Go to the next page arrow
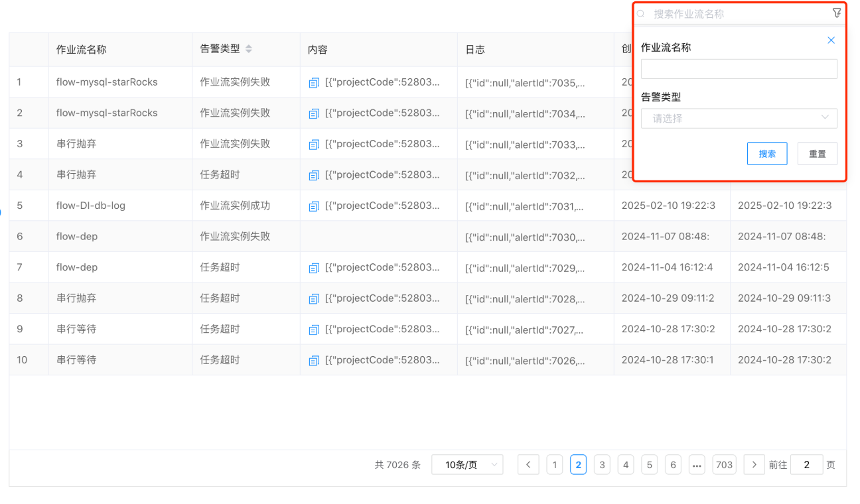The image size is (860, 504). [x=754, y=465]
